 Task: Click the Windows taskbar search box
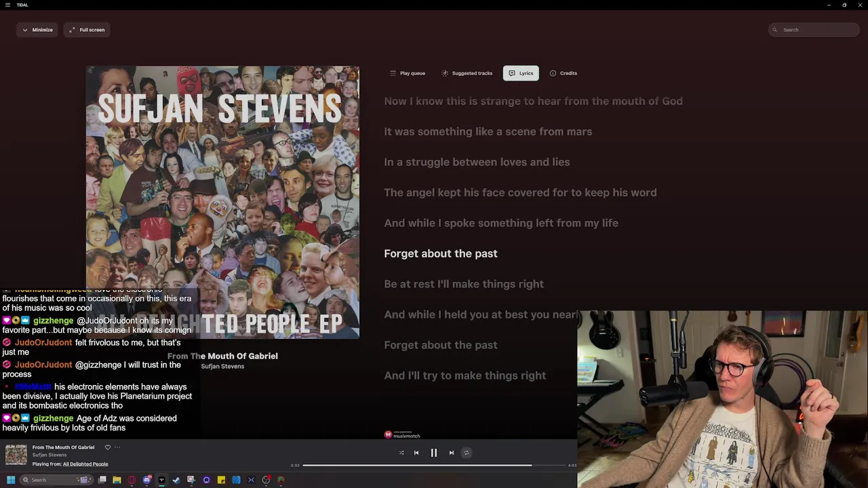pos(56,480)
